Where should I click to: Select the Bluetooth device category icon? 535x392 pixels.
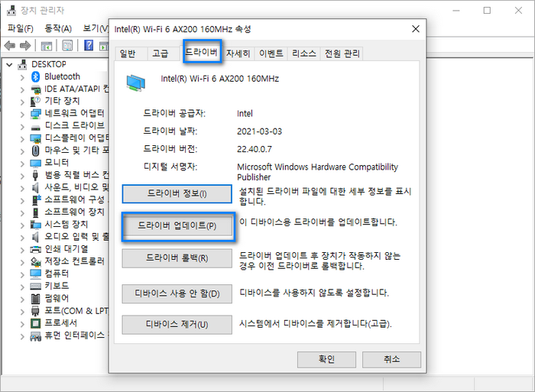(x=35, y=76)
